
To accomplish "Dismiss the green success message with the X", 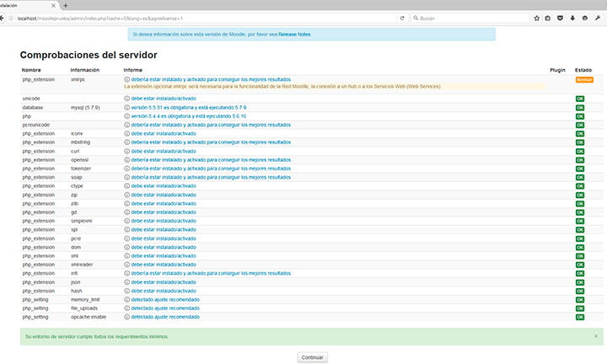I will point(595,336).
